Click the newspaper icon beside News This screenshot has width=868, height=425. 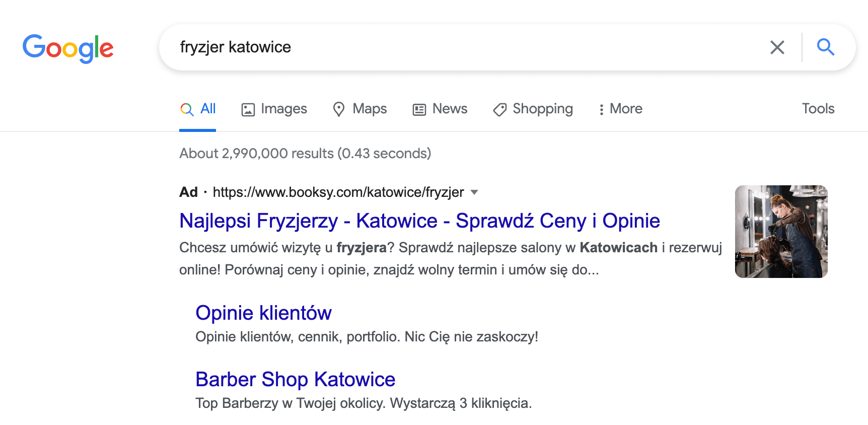pyautogui.click(x=419, y=109)
